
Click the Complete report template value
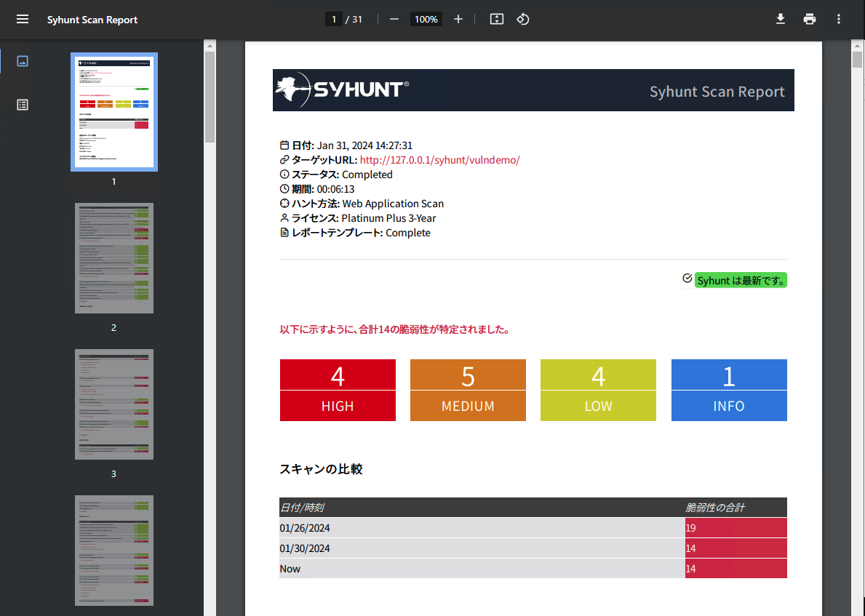point(407,233)
